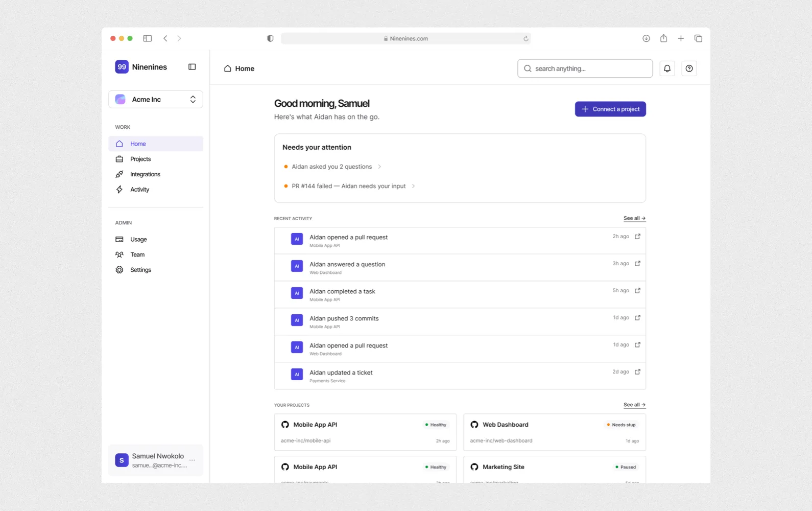
Task: Click the Ninenines 99 logo
Action: pos(122,67)
